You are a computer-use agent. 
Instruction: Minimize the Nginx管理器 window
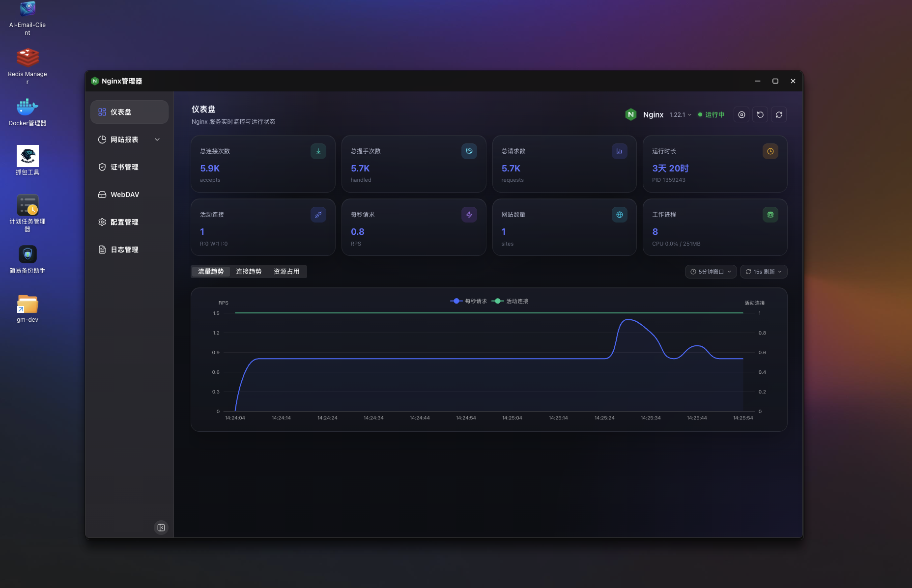[x=758, y=81]
